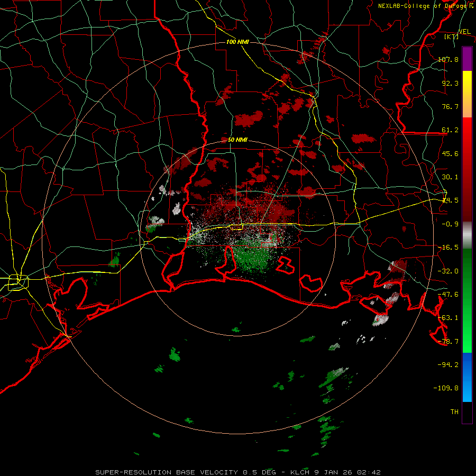This screenshot has width=476, height=476.
Task: Click the VEL legend title
Action: coord(464,32)
